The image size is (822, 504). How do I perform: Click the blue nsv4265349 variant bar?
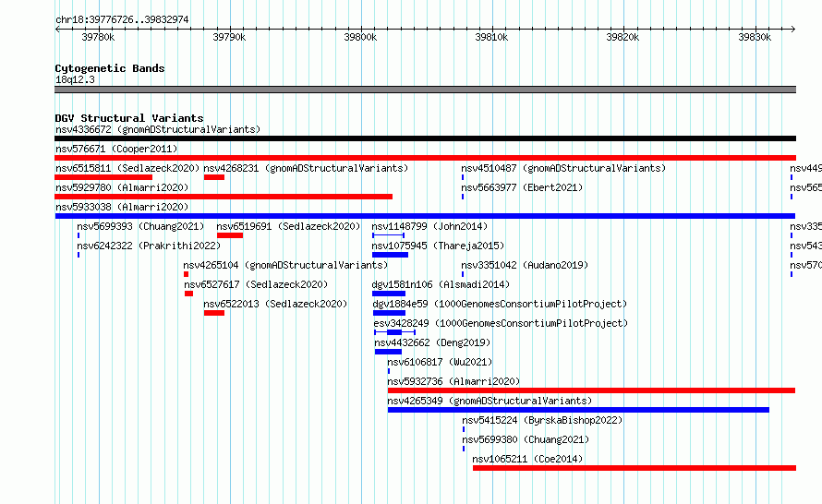coord(578,410)
